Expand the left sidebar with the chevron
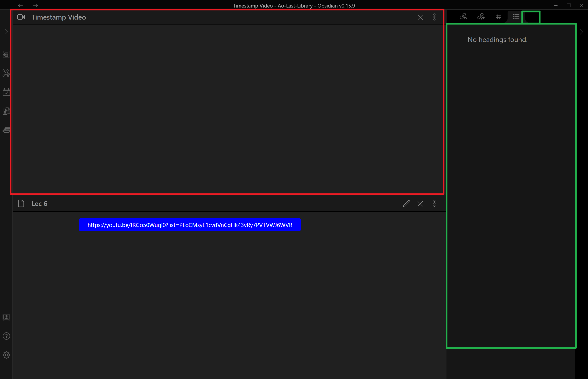Viewport: 588px width, 379px height. 6,32
